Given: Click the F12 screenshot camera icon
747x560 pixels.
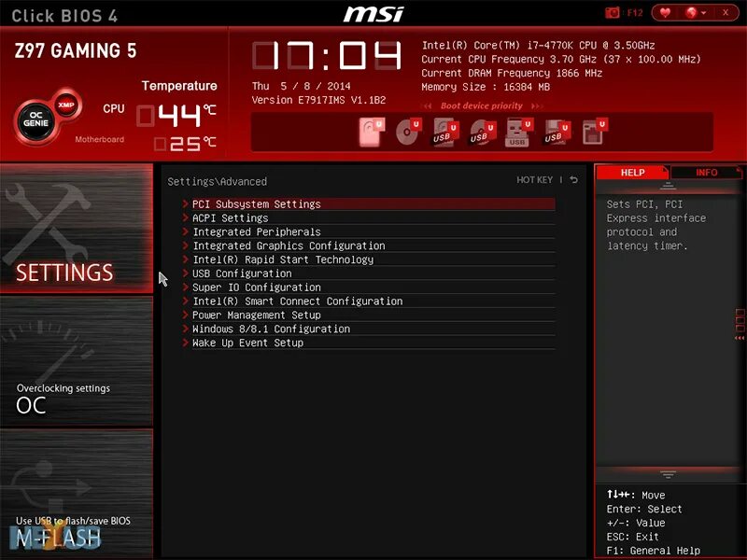Looking at the screenshot, I should 613,13.
